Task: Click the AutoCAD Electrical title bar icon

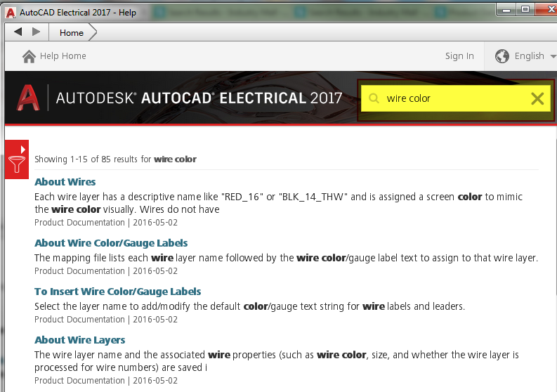Action: pos(11,13)
